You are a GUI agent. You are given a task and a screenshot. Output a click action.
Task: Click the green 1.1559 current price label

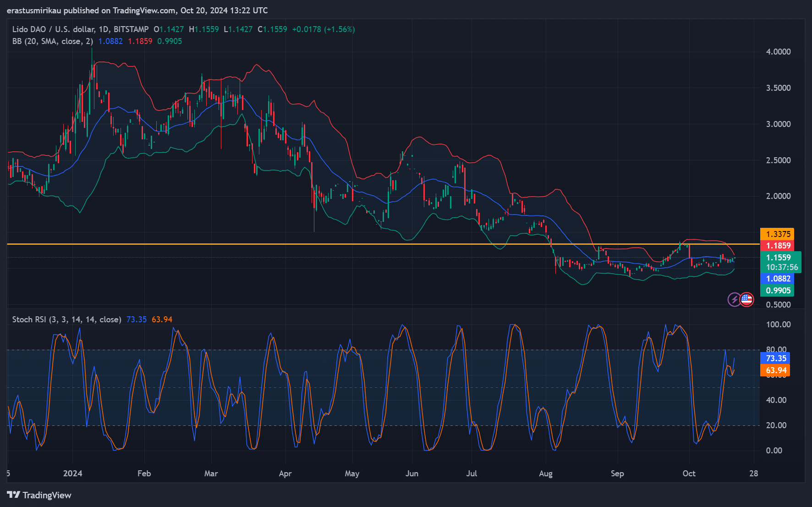pos(779,258)
